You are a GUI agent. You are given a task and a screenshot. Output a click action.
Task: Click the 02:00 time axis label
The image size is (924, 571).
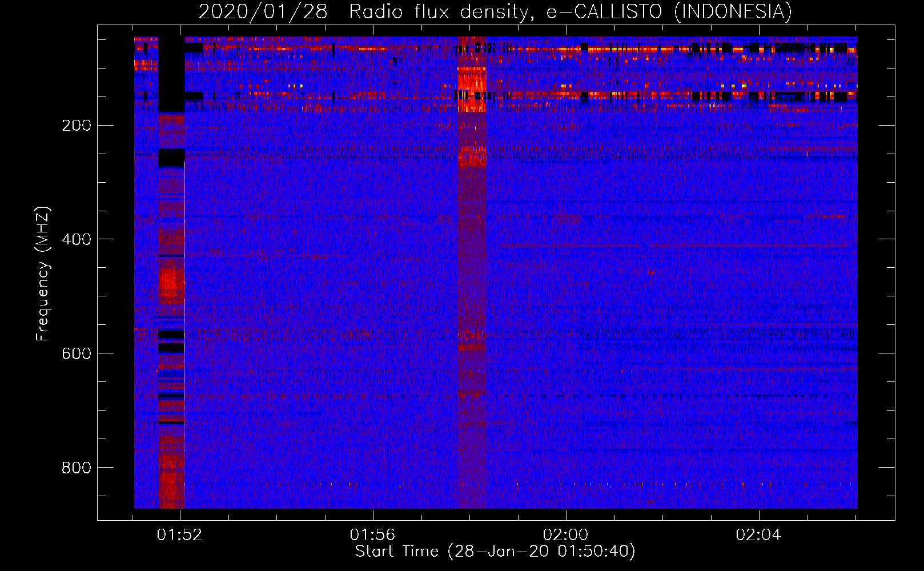coord(565,534)
